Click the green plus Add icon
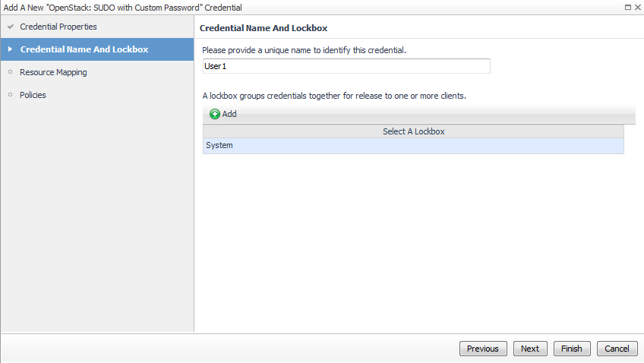The height and width of the screenshot is (363, 644). (x=215, y=114)
